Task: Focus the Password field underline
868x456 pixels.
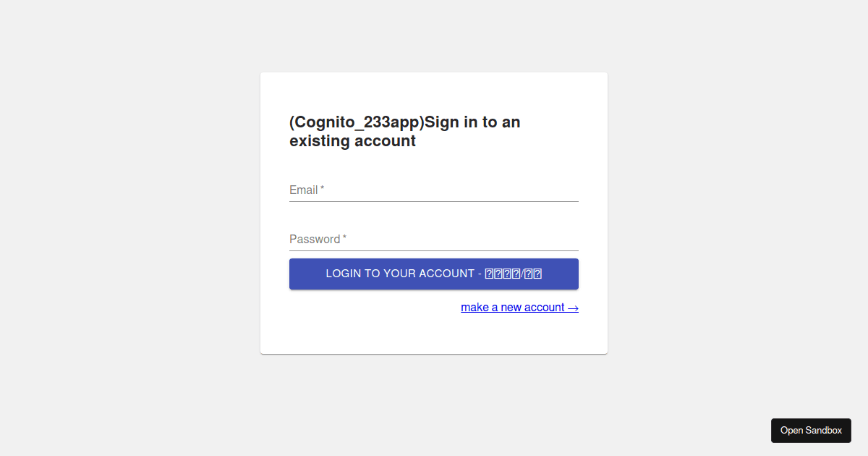Action: coord(434,250)
